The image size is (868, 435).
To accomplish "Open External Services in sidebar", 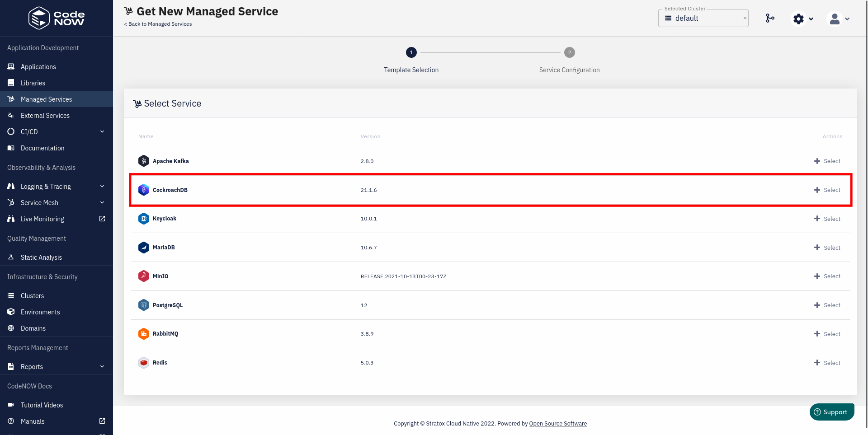I will (x=57, y=116).
